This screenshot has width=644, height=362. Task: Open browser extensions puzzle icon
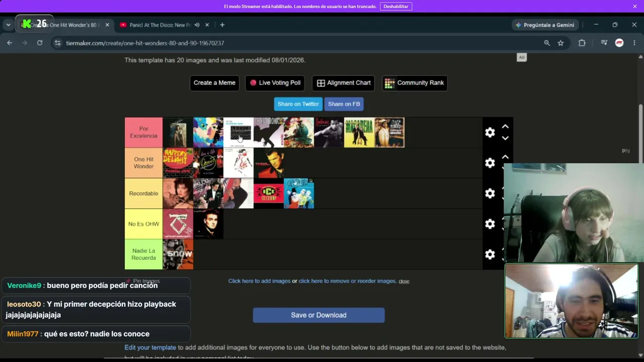click(x=582, y=43)
